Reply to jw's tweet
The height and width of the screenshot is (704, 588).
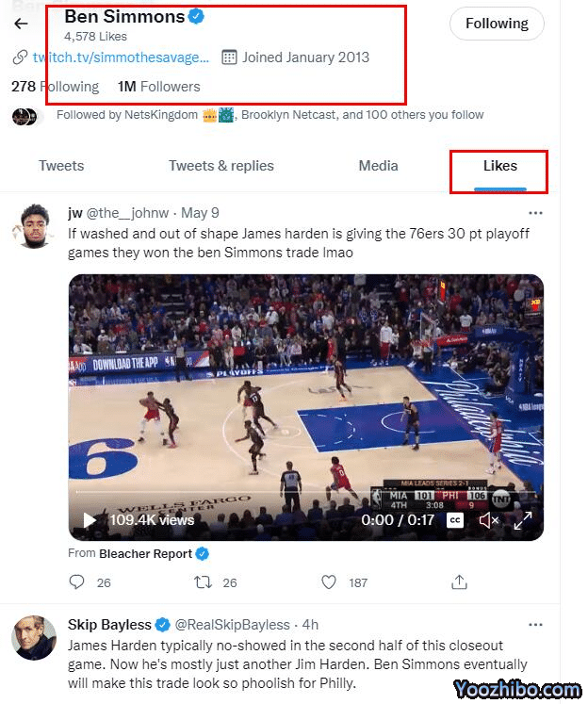[x=77, y=582]
